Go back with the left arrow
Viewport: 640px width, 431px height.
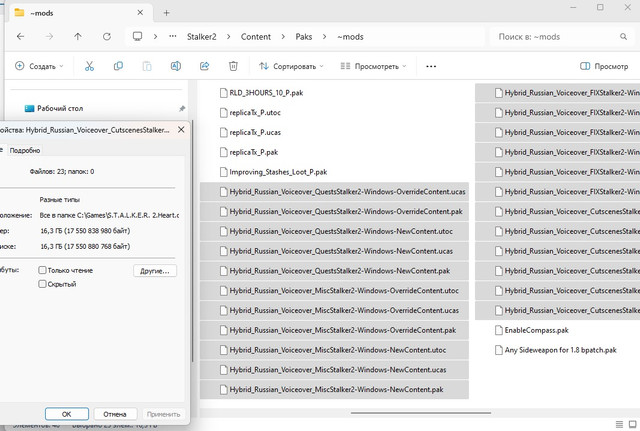click(x=20, y=37)
